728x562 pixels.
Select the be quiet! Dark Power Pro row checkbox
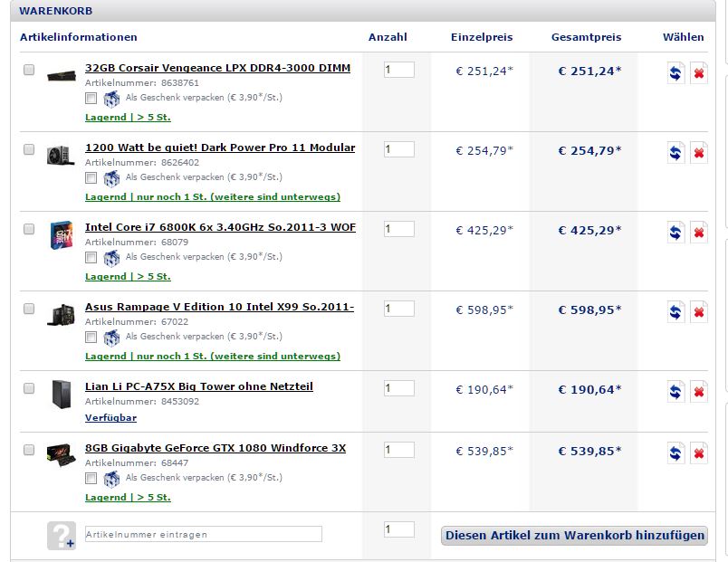[x=29, y=149]
